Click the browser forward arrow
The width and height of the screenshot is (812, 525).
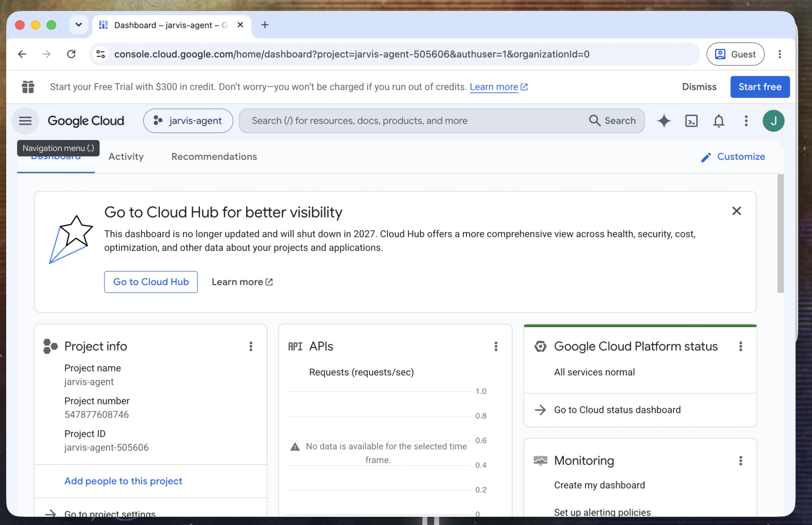click(x=47, y=54)
